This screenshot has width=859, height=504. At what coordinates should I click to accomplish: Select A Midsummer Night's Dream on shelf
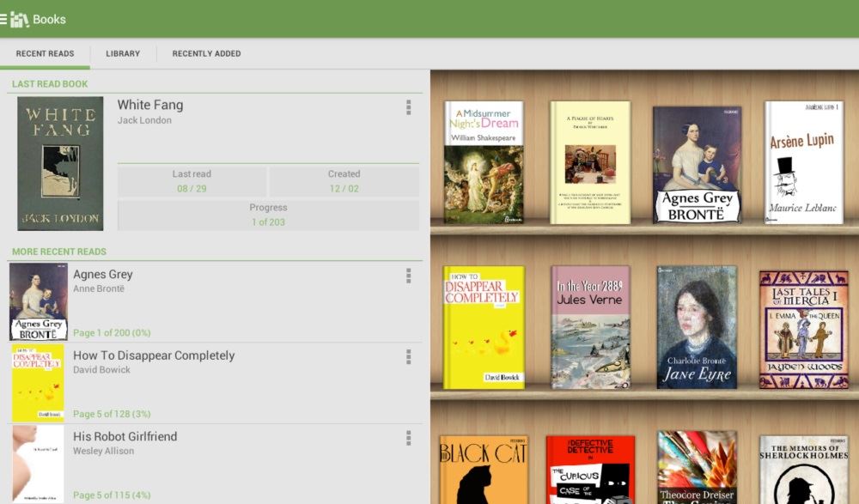tap(484, 162)
